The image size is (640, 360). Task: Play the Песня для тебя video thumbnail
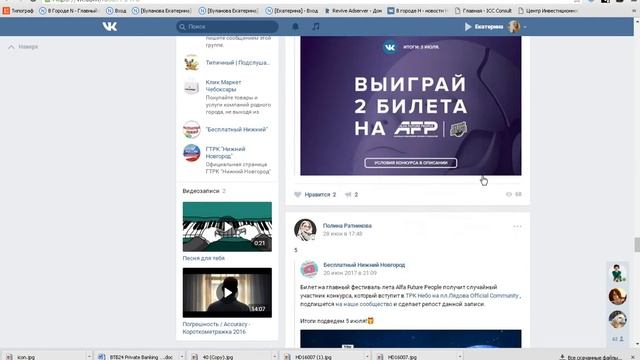click(227, 227)
